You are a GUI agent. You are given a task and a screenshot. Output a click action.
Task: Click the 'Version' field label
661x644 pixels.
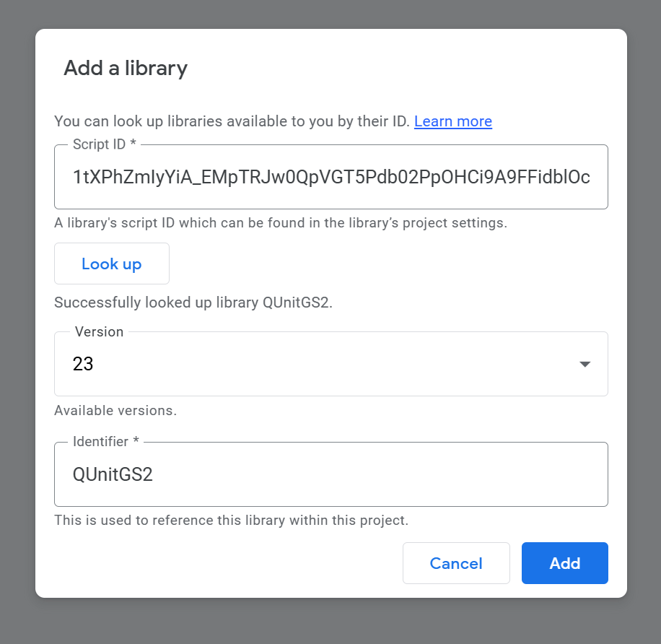coord(99,331)
